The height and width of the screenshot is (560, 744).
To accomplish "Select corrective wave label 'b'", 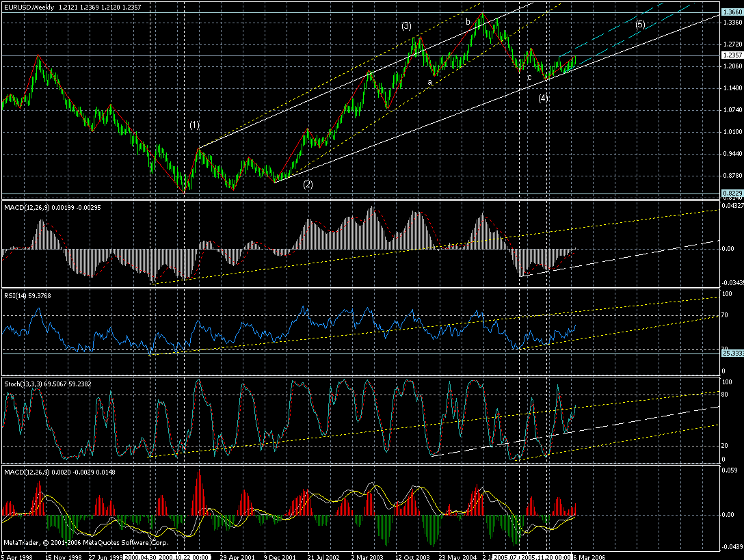I will pos(468,21).
